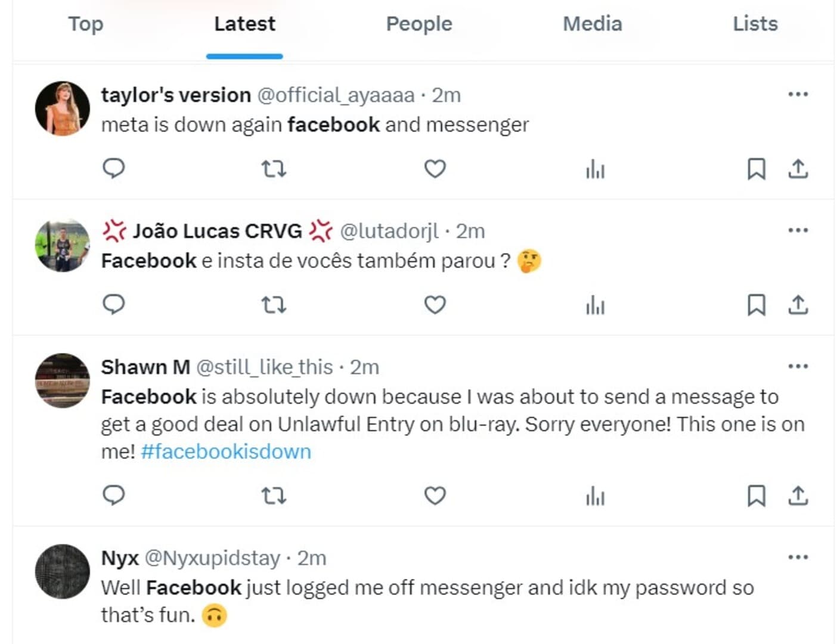Viewport: 837px width, 644px height.
Task: Open the Media tab
Action: pos(592,24)
